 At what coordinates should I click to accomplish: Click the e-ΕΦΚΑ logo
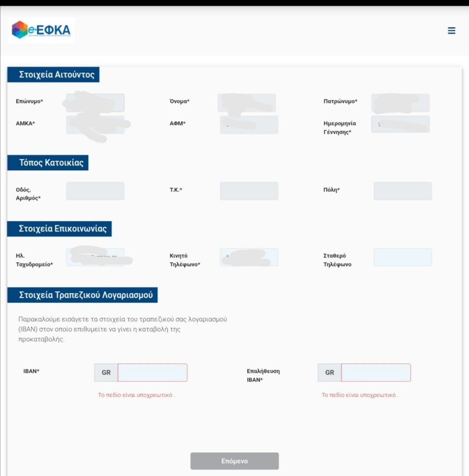click(x=41, y=30)
